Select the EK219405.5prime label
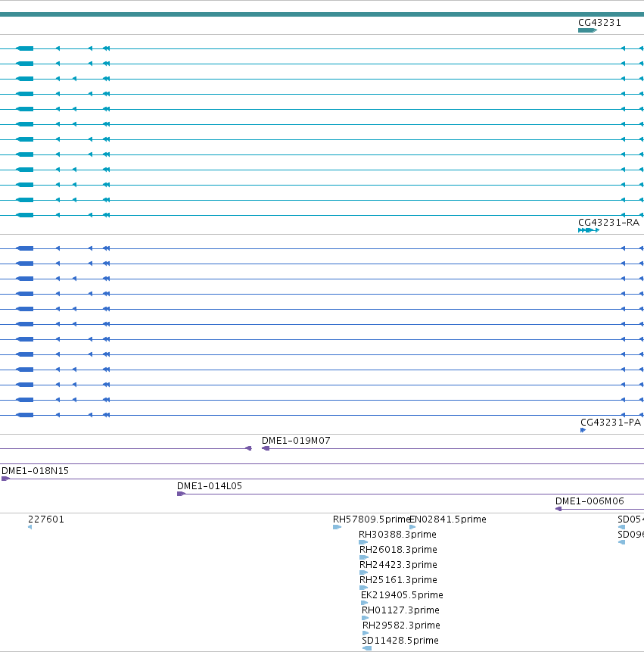Viewport: 644px width, 652px height. [402, 595]
